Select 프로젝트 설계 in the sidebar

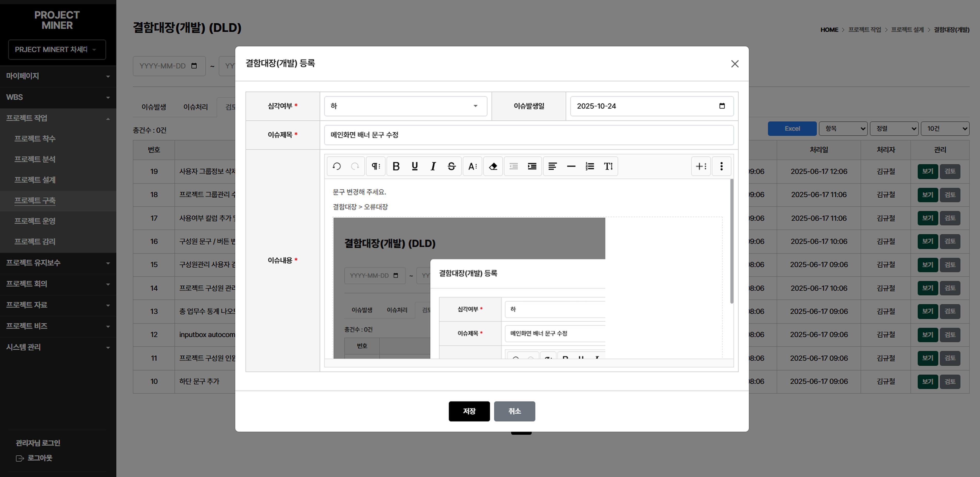click(35, 180)
